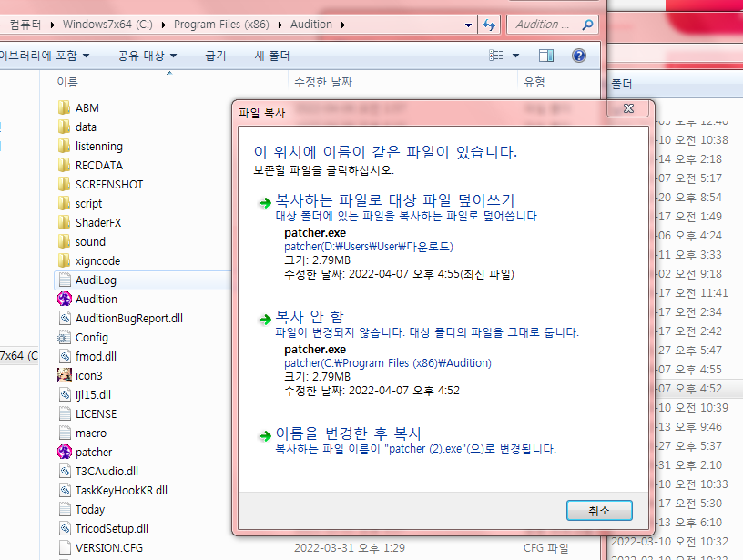This screenshot has width=743, height=560.
Task: Select the TricodSetup.dll file icon
Action: point(65,528)
